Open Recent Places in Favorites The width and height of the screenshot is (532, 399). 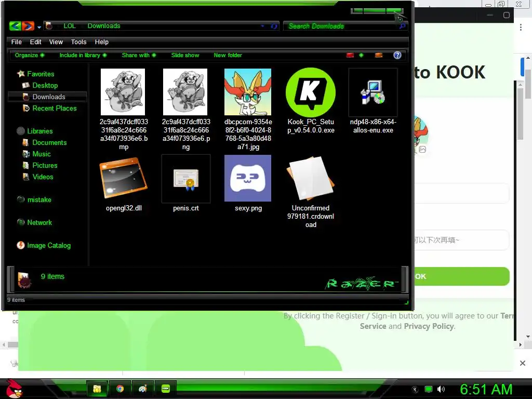pyautogui.click(x=55, y=108)
